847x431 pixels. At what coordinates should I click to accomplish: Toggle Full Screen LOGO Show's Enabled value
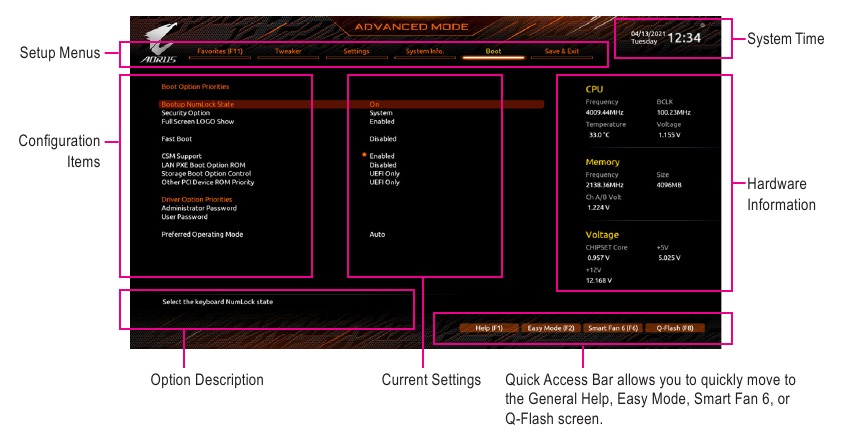click(381, 121)
